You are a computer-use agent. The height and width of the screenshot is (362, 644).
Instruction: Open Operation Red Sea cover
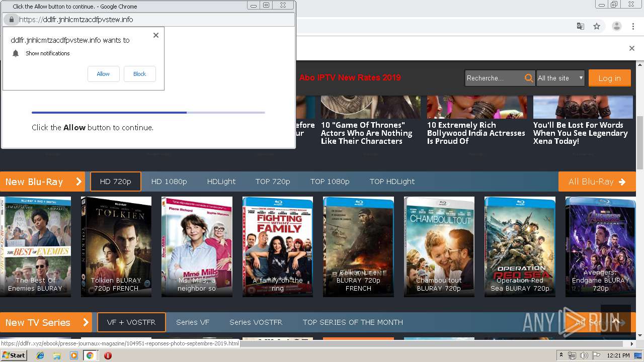point(520,246)
